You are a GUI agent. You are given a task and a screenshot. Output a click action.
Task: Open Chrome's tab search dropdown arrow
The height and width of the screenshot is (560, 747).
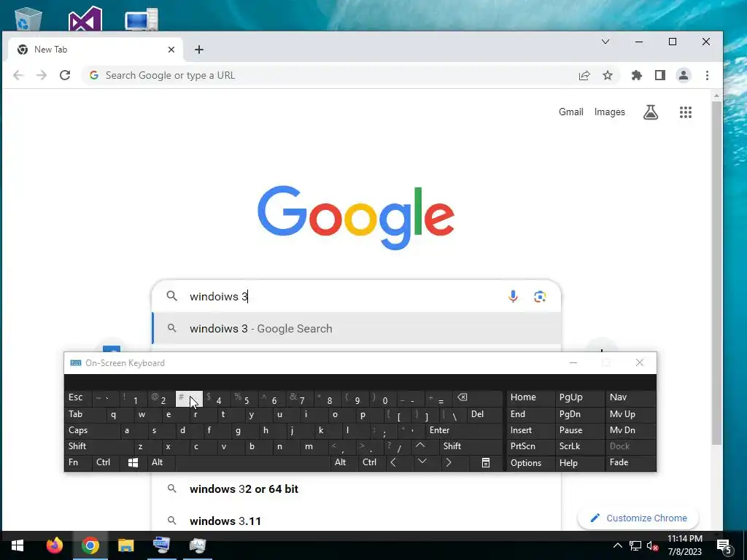pyautogui.click(x=605, y=42)
